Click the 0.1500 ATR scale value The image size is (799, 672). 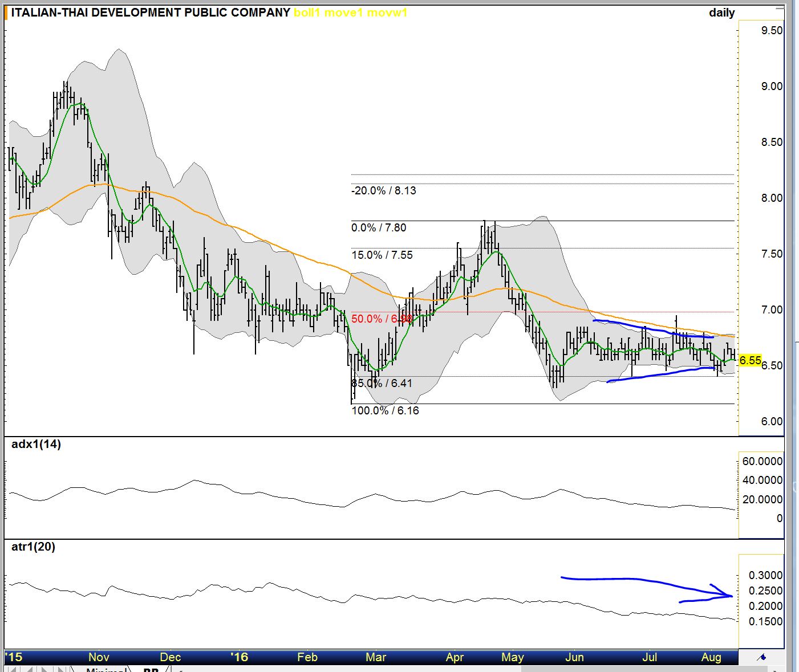point(765,621)
